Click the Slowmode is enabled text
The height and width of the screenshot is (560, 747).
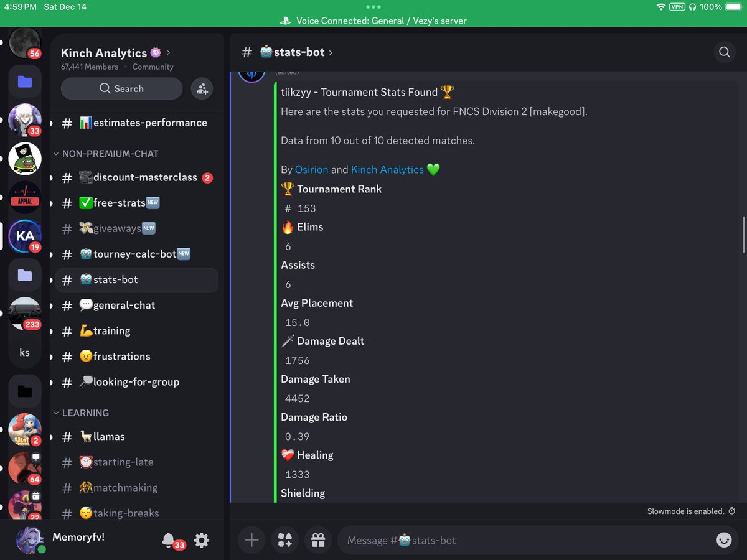pos(685,511)
